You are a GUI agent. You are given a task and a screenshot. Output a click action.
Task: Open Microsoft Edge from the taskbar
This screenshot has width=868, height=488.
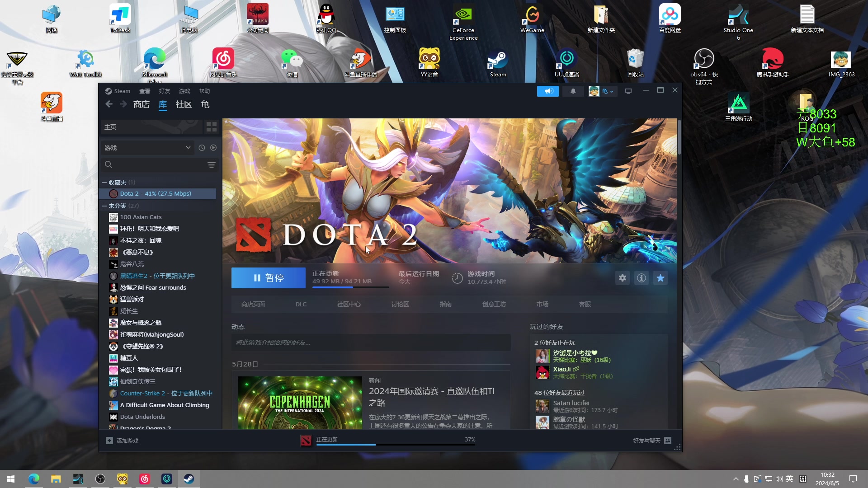pos(33,479)
